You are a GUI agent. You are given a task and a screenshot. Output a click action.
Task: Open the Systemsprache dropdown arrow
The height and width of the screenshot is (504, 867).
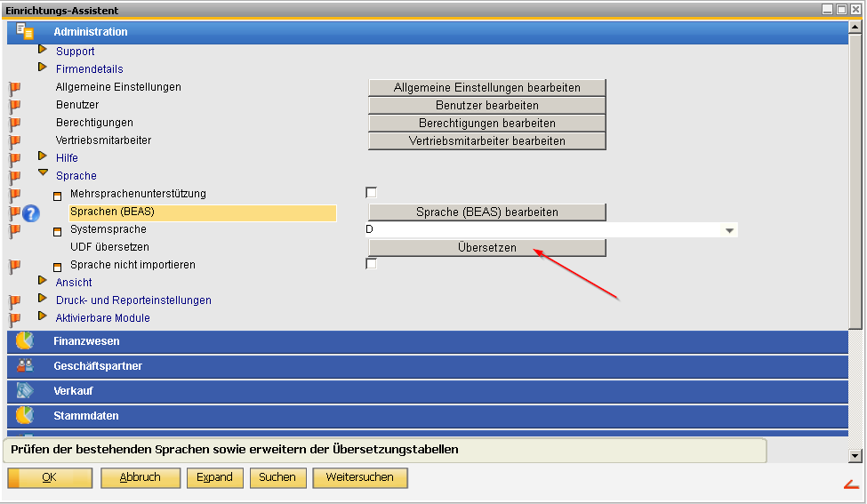pyautogui.click(x=729, y=230)
